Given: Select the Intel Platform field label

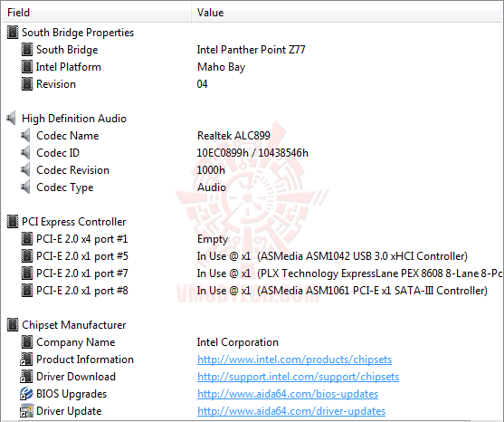Looking at the screenshot, I should 69,67.
